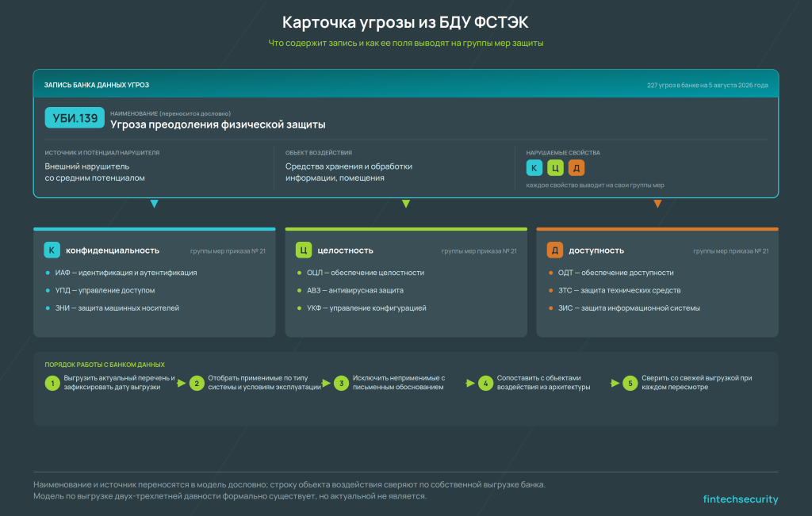Select ЗТС — защита технических средств
This screenshot has height=516, width=812.
[619, 290]
